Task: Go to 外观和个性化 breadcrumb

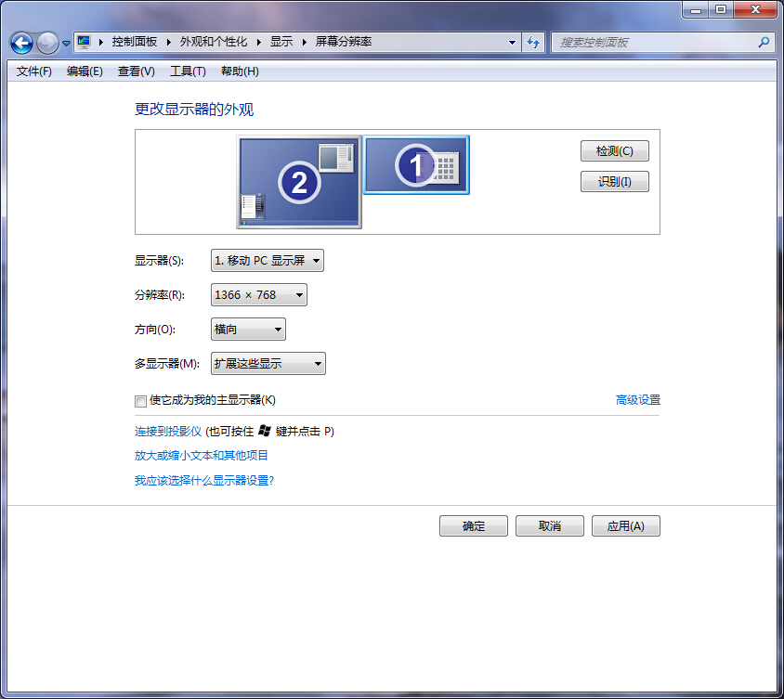Action: point(213,42)
